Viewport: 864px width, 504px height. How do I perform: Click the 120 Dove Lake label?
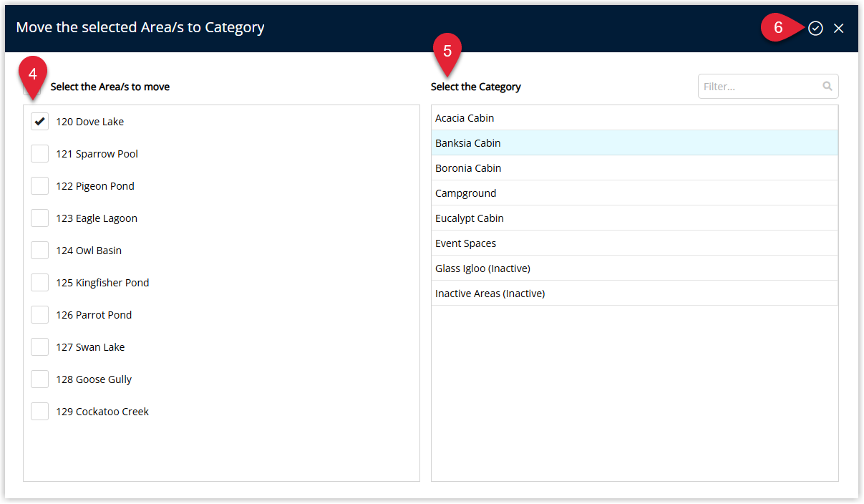pos(90,122)
